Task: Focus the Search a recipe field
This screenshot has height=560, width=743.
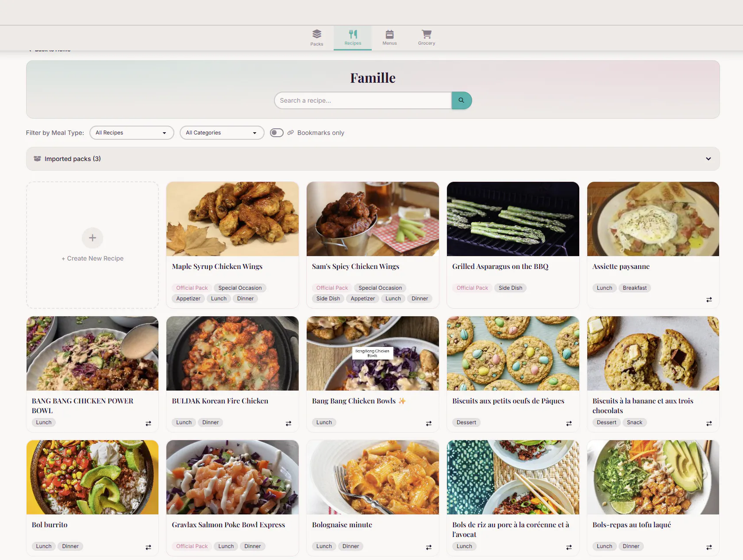Action: [363, 100]
